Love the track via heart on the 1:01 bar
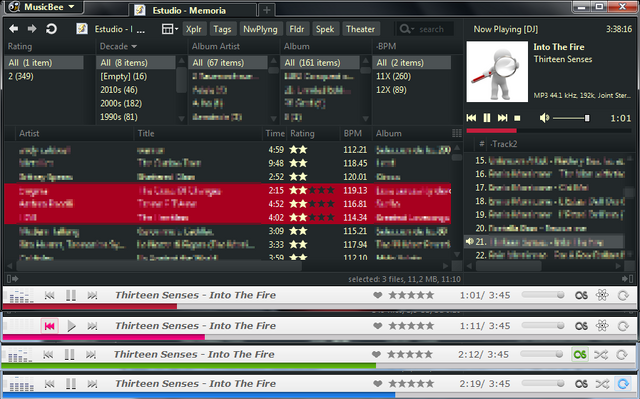Viewport: 640px width, 399px height. click(378, 295)
